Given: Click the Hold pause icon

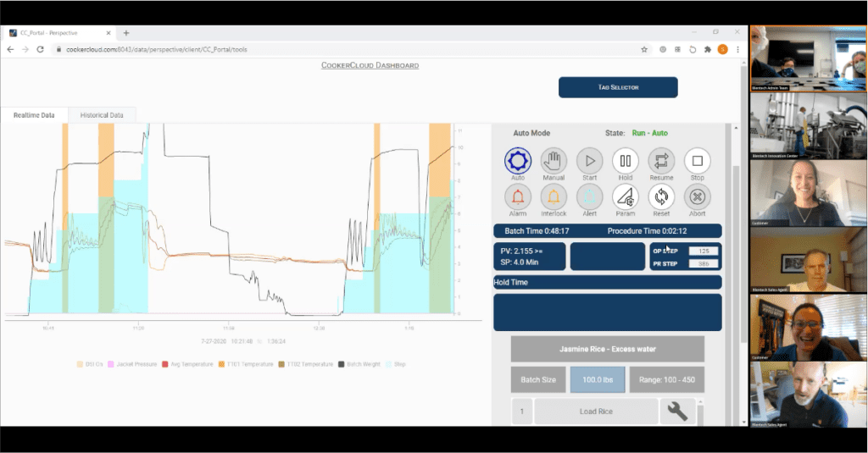Looking at the screenshot, I should coord(626,160).
